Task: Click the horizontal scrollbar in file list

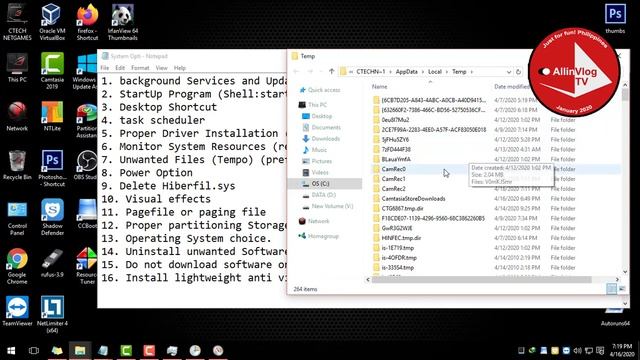Action: [481, 280]
